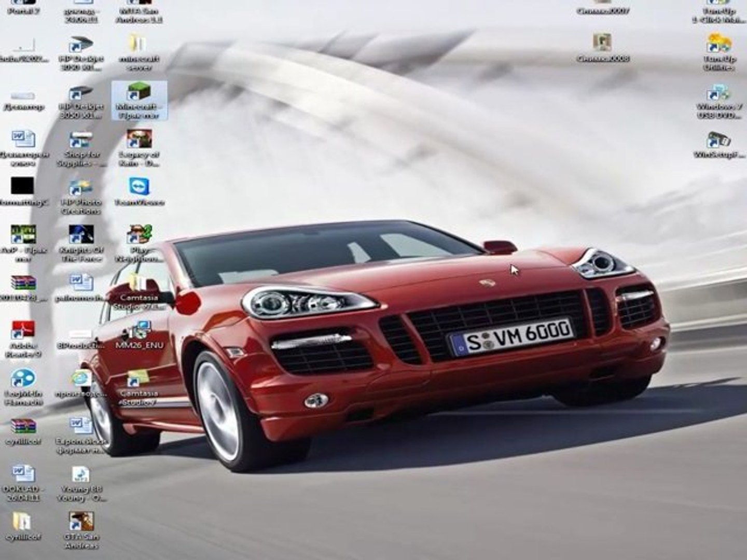Open the minecraft server folder
Screen dimensions: 747x560
click(x=139, y=52)
